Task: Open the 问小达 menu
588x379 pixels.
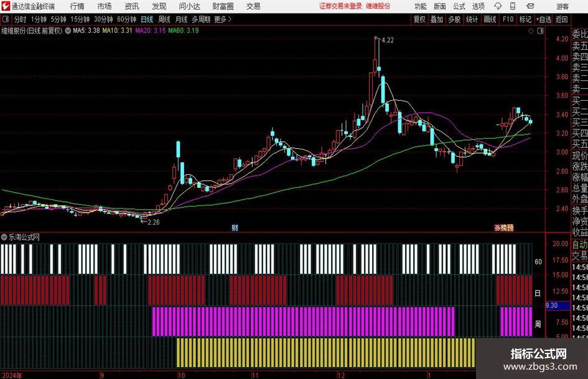Action: 189,6
